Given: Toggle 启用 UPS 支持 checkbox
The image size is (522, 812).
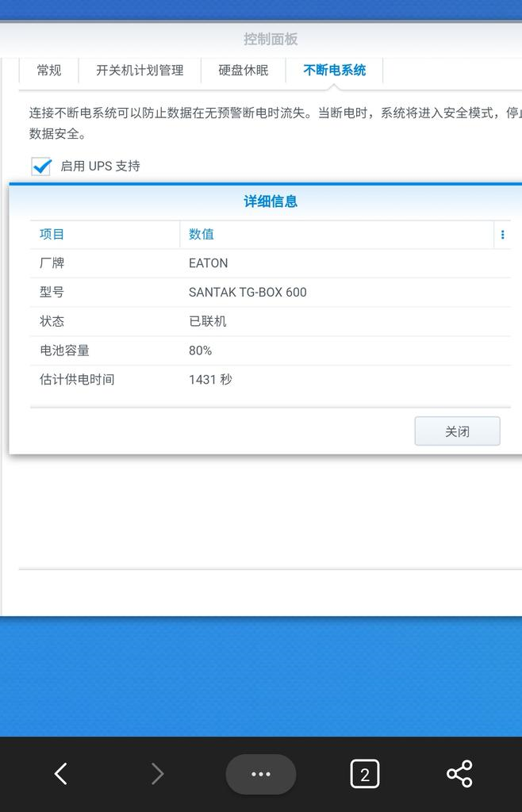Looking at the screenshot, I should pyautogui.click(x=41, y=167).
